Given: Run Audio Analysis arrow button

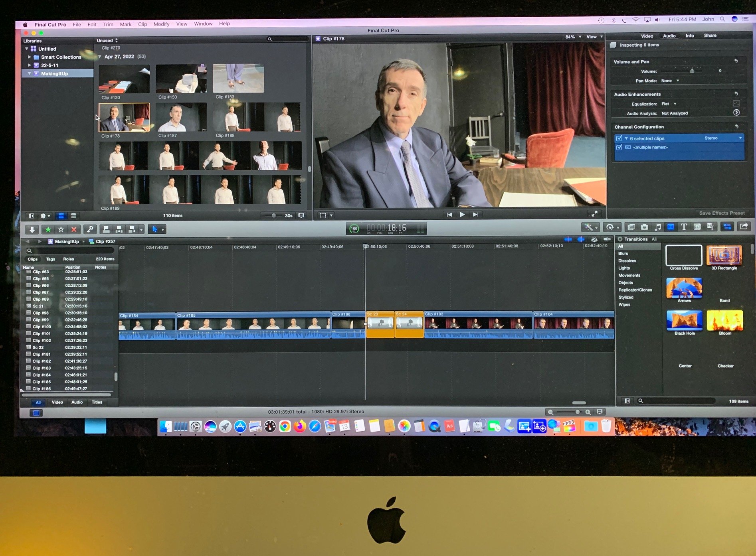Looking at the screenshot, I should pos(736,113).
